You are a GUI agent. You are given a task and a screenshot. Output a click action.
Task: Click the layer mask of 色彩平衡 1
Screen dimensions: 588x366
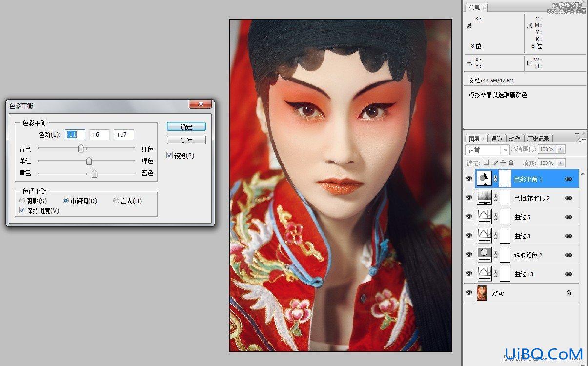pyautogui.click(x=505, y=179)
